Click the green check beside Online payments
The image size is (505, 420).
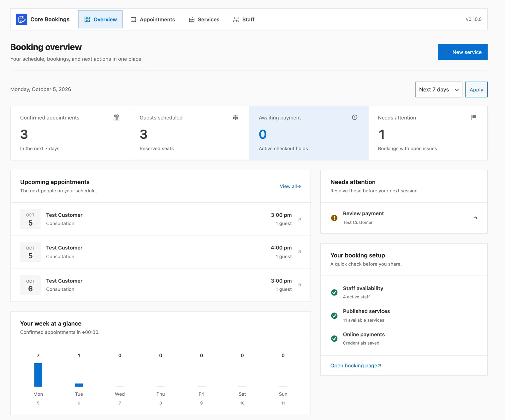[x=334, y=339]
